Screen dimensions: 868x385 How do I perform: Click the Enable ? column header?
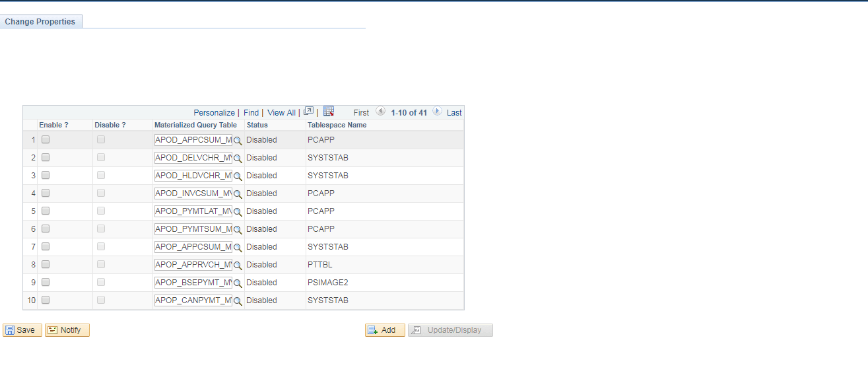pyautogui.click(x=53, y=125)
